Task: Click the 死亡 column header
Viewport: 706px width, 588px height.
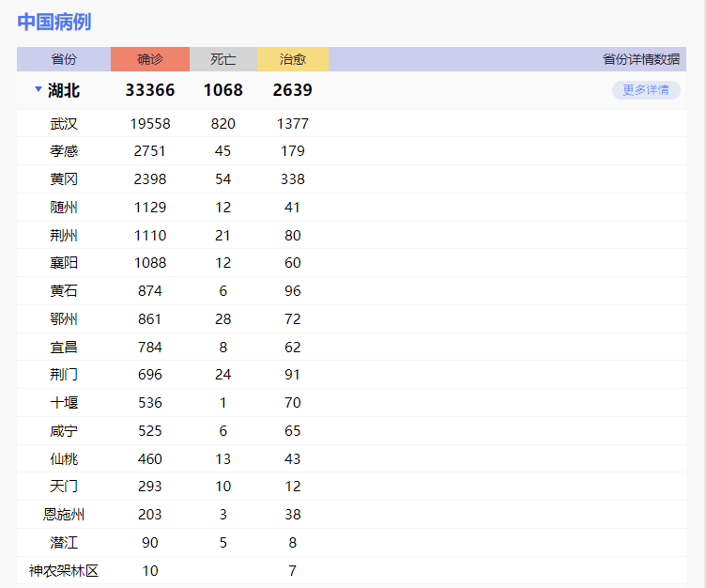Action: [x=223, y=59]
